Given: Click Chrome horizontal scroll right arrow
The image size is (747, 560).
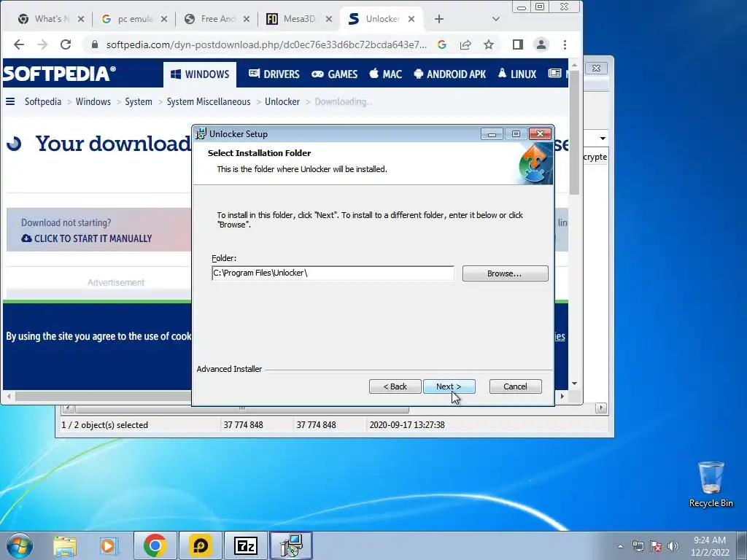Looking at the screenshot, I should point(562,396).
